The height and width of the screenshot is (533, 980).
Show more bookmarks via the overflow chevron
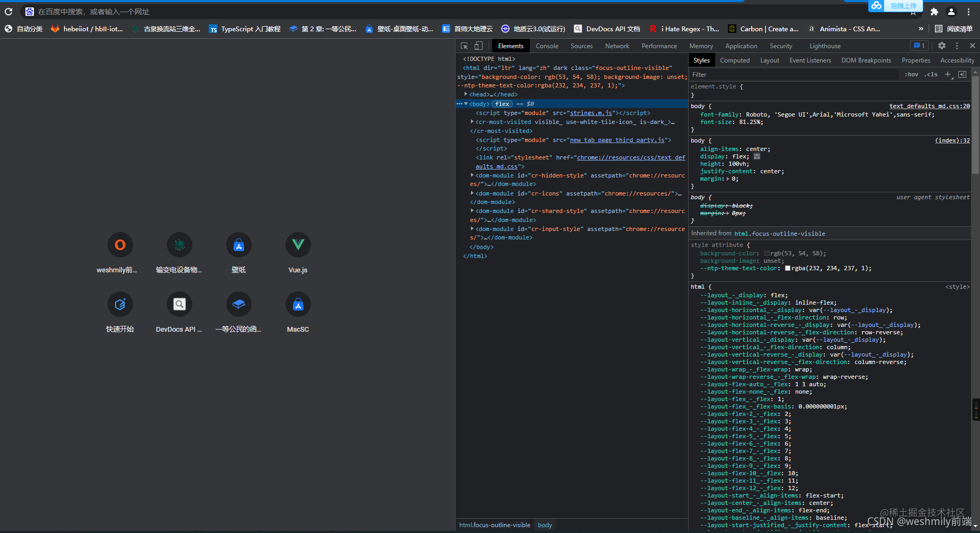[x=921, y=29]
